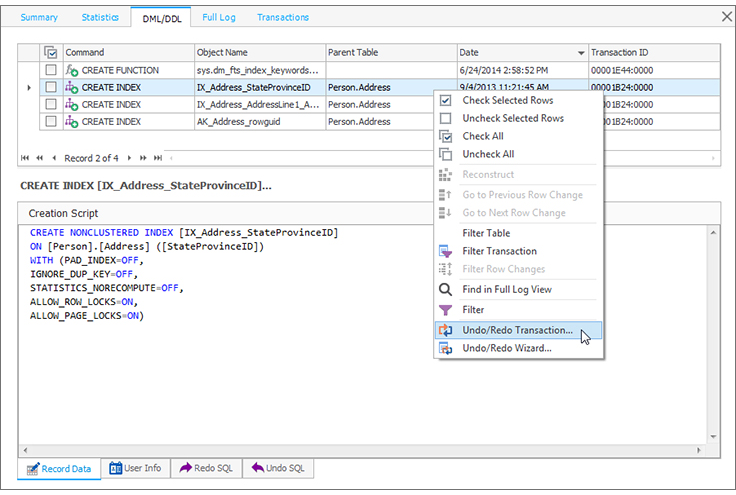736x495 pixels.
Task: Choose Filter Transaction menu entry
Action: [x=518, y=251]
